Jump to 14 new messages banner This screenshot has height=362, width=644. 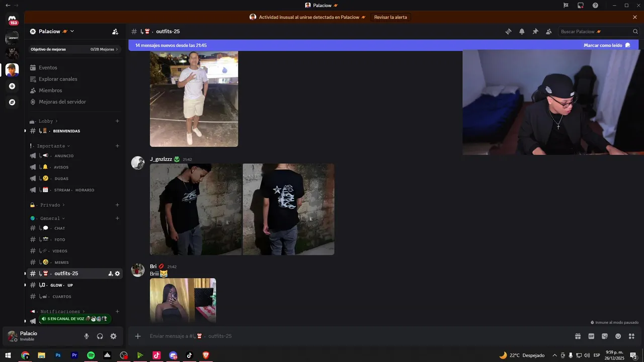[x=171, y=45]
